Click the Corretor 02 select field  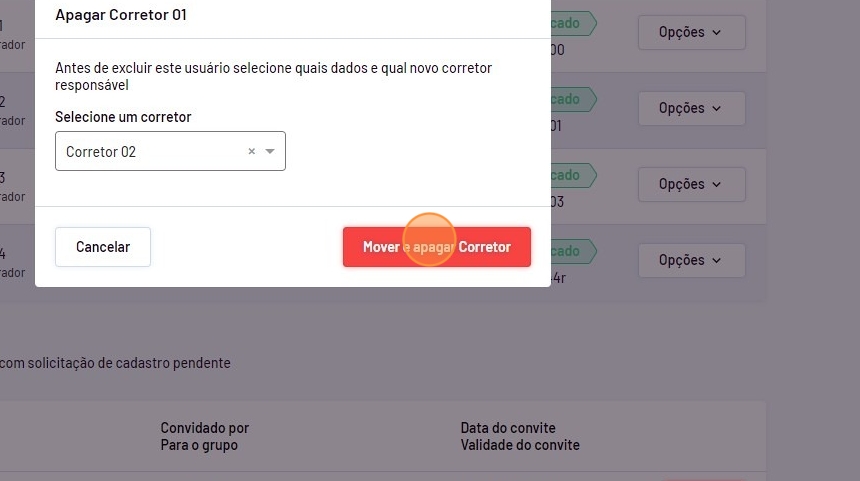[x=150, y=152]
